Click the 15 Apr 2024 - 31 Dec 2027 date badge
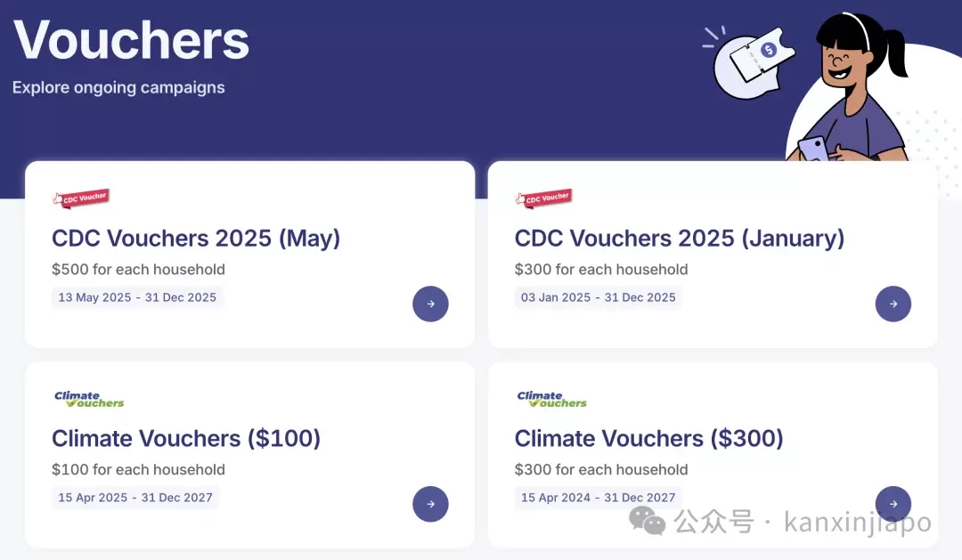The height and width of the screenshot is (560, 962). 599,498
